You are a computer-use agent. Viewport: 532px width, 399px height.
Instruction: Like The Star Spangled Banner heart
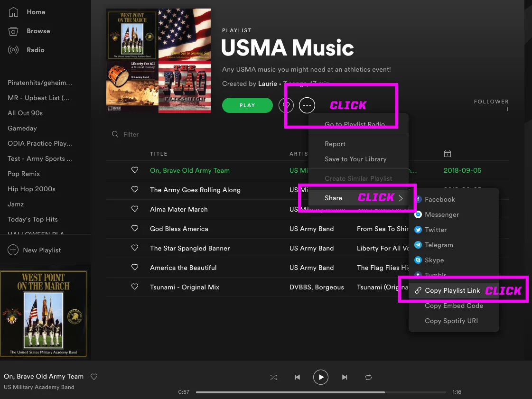135,248
